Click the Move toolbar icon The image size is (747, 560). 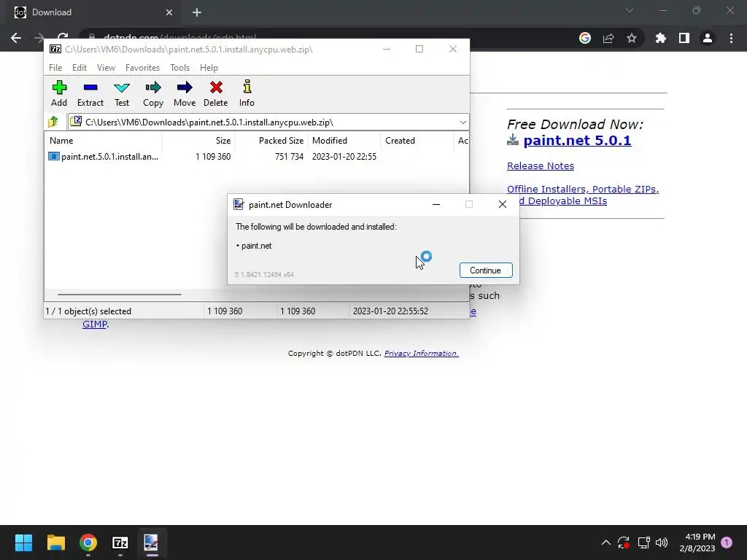click(x=185, y=93)
